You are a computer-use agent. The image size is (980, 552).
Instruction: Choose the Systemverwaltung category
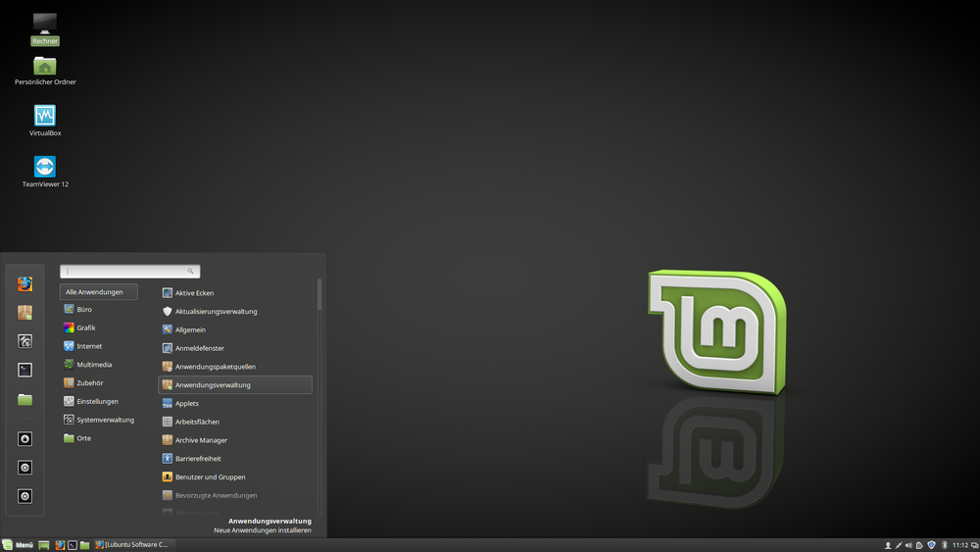coord(105,420)
